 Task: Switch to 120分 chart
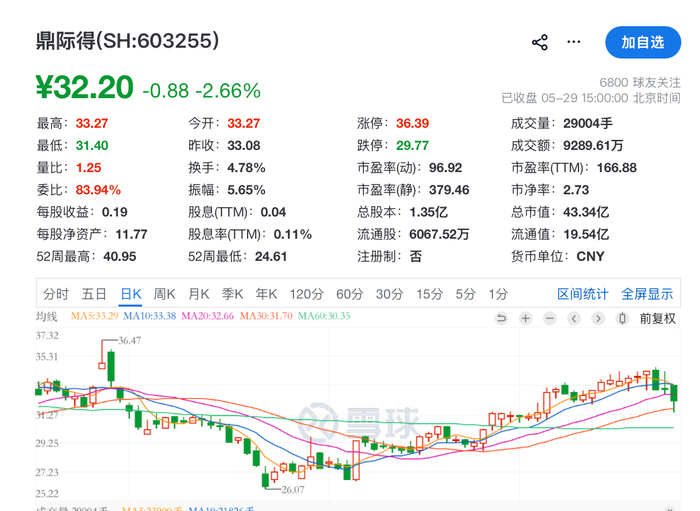click(306, 294)
